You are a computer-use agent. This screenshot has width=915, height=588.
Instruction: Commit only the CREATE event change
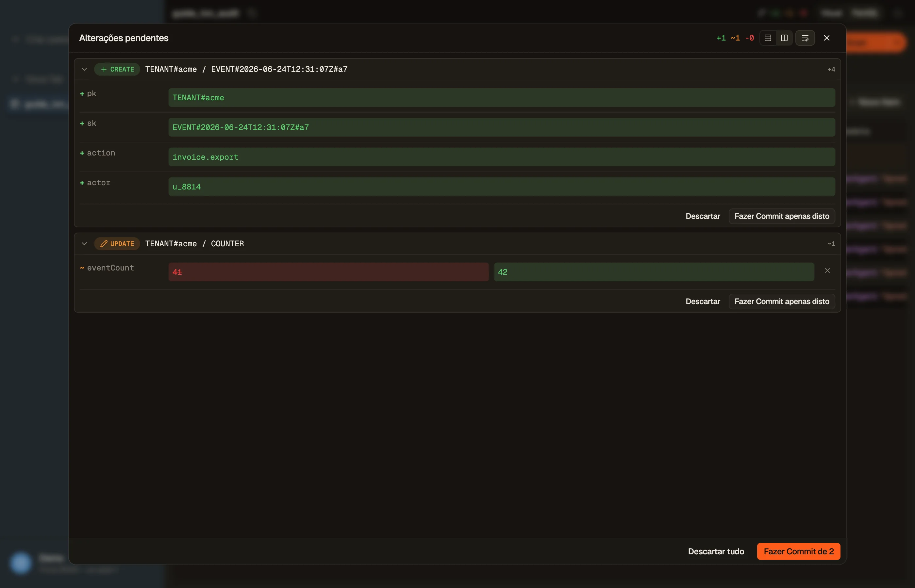point(782,216)
